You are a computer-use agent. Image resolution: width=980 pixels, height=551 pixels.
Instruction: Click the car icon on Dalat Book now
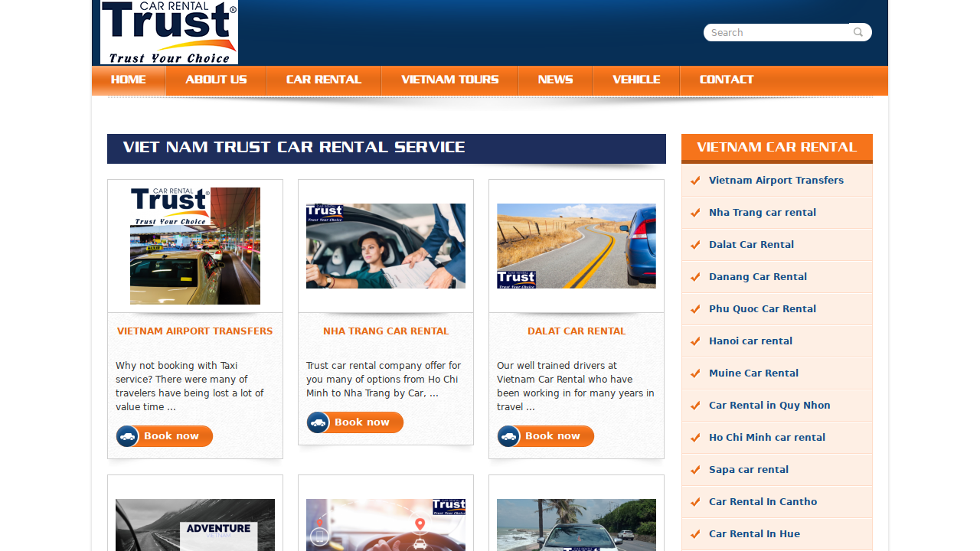tap(508, 436)
